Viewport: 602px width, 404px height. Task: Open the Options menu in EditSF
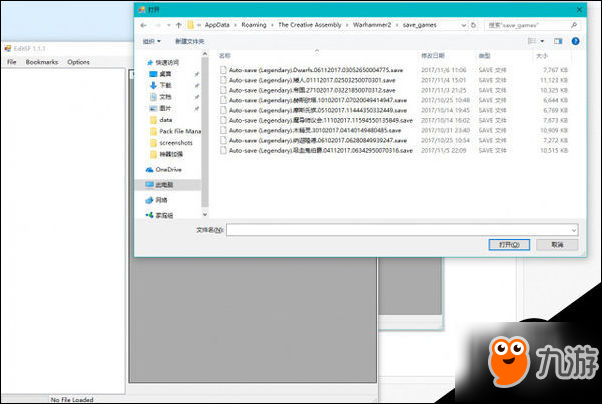click(x=78, y=62)
